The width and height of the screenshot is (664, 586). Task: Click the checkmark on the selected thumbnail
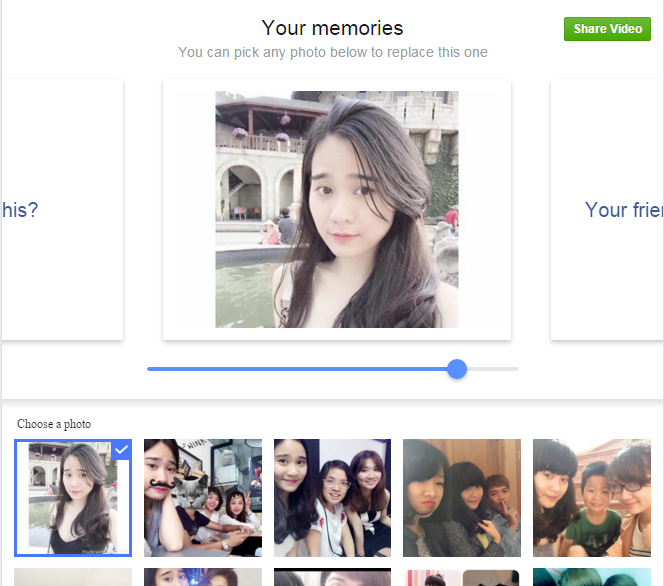click(x=122, y=450)
